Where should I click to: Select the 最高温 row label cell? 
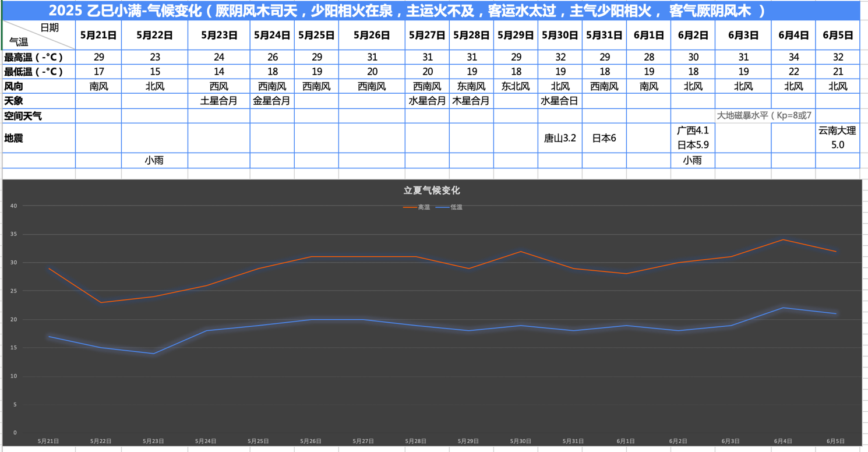coord(39,57)
